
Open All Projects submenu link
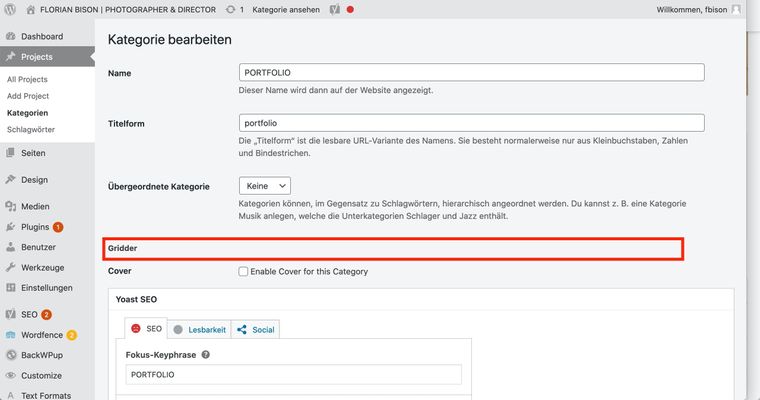coord(27,79)
